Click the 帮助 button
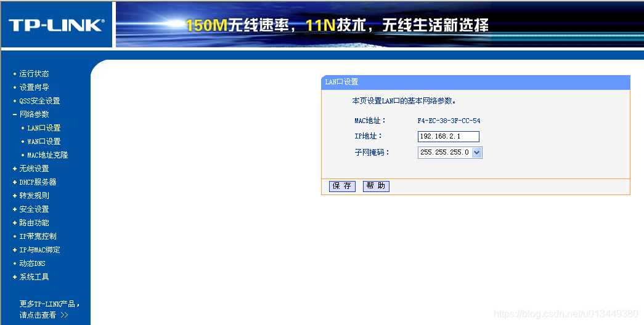This screenshot has height=325, width=644. (x=376, y=186)
